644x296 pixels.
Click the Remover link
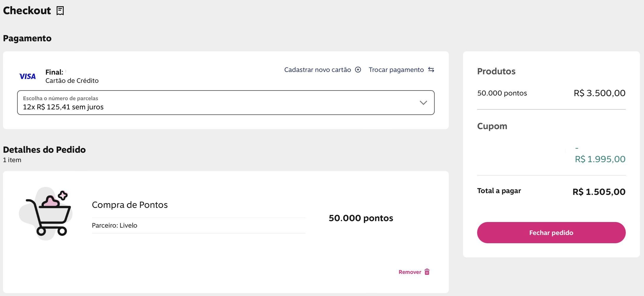tap(410, 272)
